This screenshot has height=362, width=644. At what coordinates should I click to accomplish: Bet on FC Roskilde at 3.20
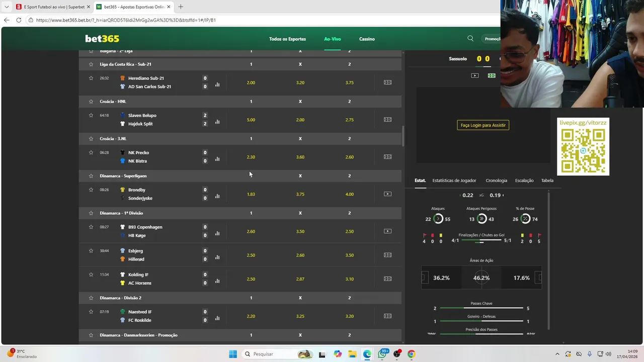click(x=350, y=316)
